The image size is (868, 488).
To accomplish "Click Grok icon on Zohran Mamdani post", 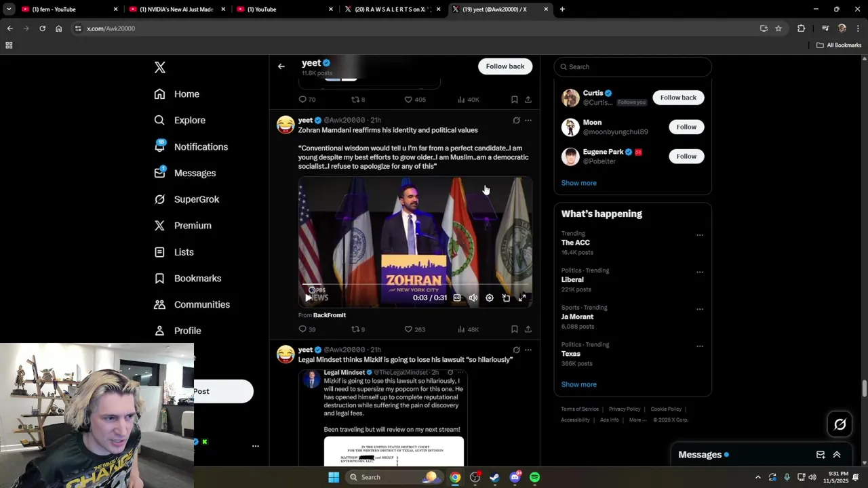I will tap(516, 121).
